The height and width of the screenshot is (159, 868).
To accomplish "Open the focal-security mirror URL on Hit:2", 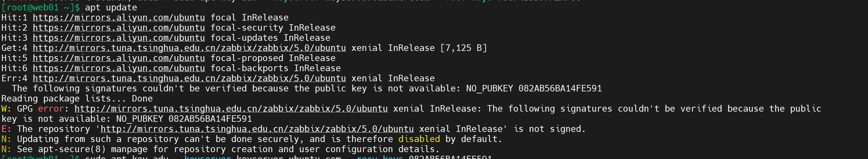I will tap(118, 28).
